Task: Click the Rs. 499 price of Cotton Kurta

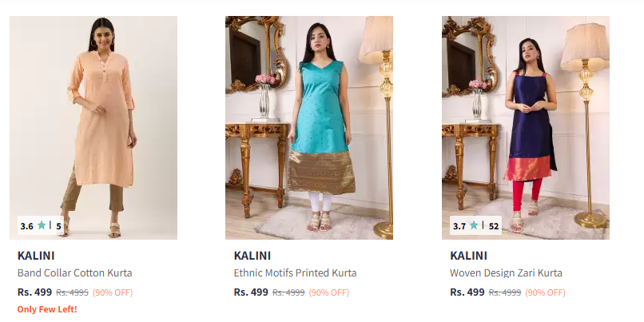Action: tap(35, 292)
